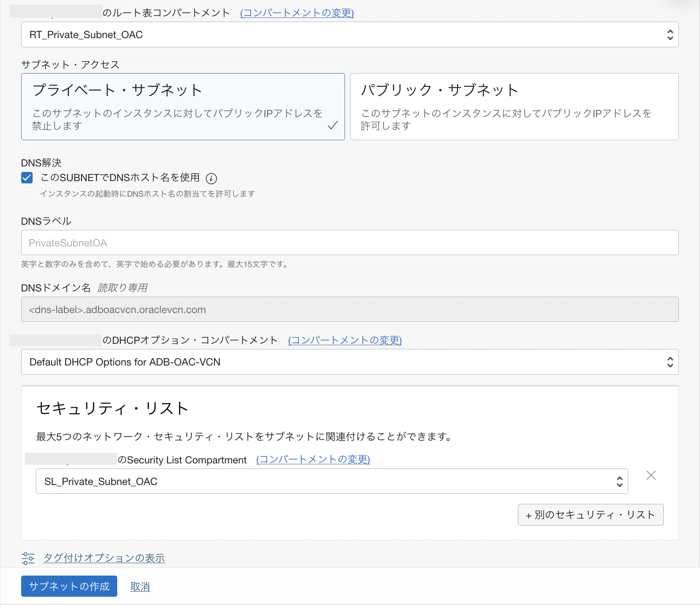Select パブリック・サブネット access option
Viewport: 700px width, 605px height.
(x=514, y=107)
